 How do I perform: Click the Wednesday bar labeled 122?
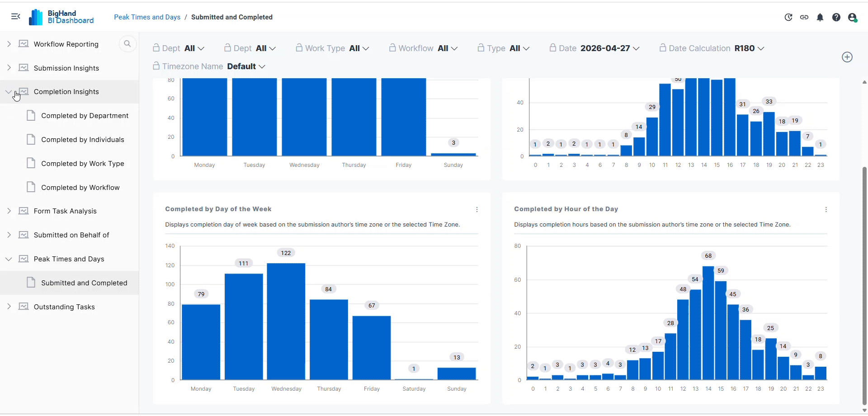pyautogui.click(x=286, y=321)
